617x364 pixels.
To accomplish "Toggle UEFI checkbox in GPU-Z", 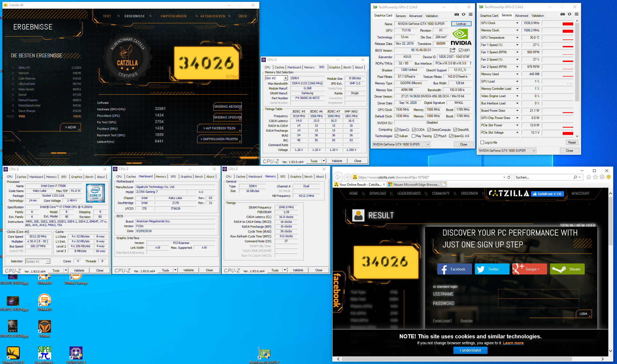I will pos(460,50).
